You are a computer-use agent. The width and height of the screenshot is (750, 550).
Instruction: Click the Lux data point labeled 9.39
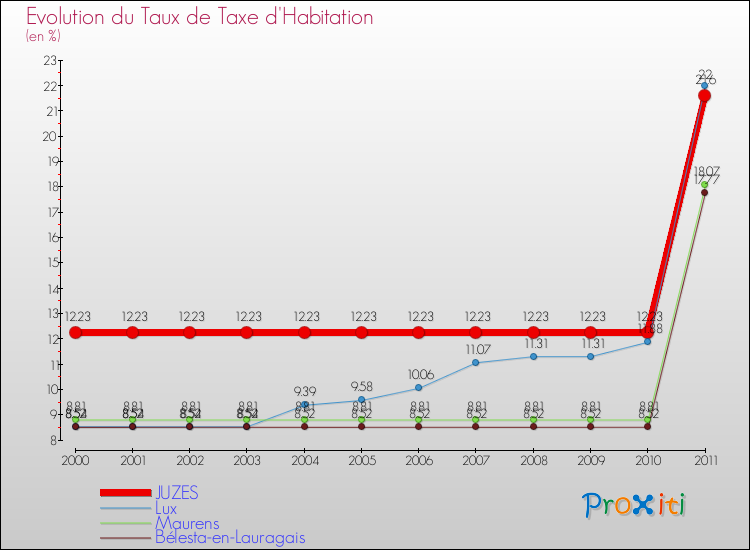305,405
